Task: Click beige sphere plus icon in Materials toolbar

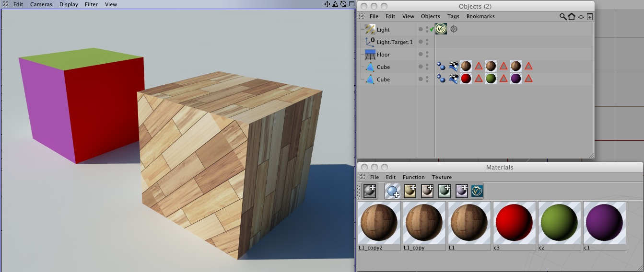Action: [x=410, y=191]
